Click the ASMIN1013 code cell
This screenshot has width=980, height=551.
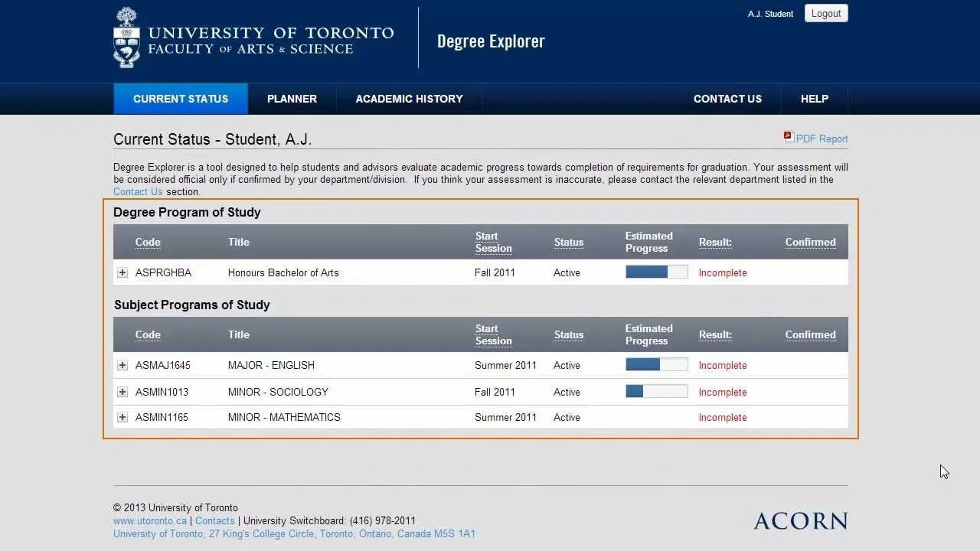[x=162, y=392]
